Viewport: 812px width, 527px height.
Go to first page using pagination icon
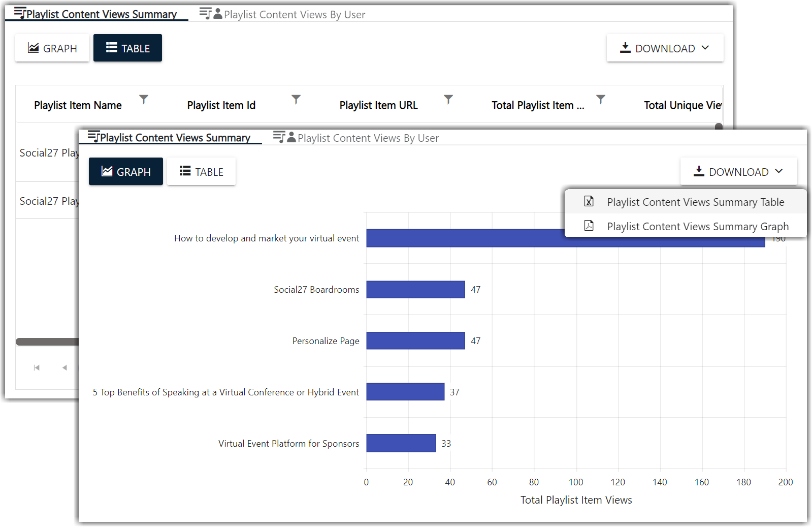37,367
